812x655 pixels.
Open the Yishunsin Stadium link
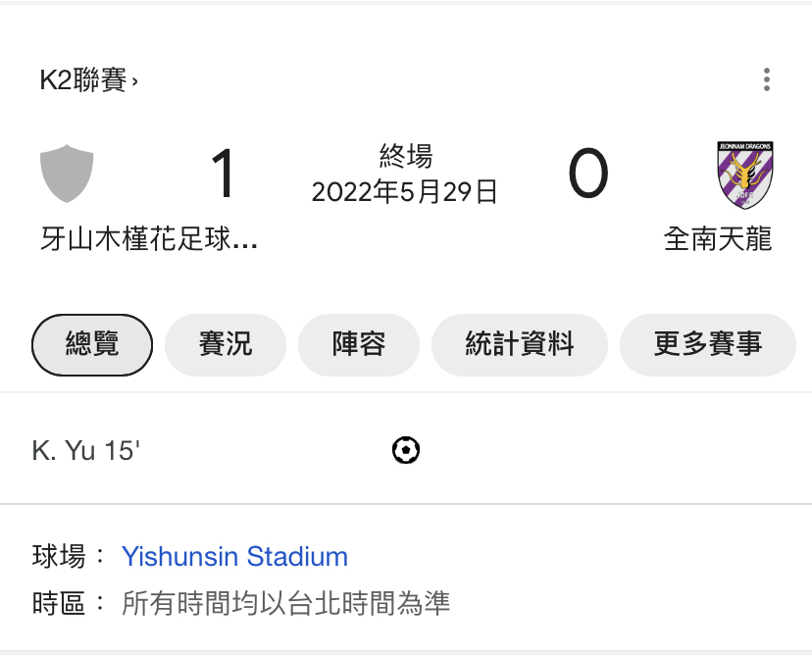tap(234, 557)
